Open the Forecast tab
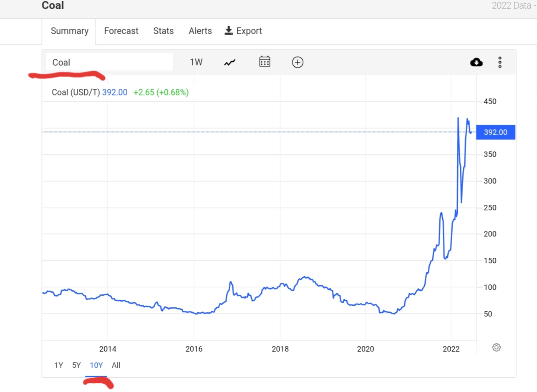This screenshot has height=392, width=537. pos(121,31)
